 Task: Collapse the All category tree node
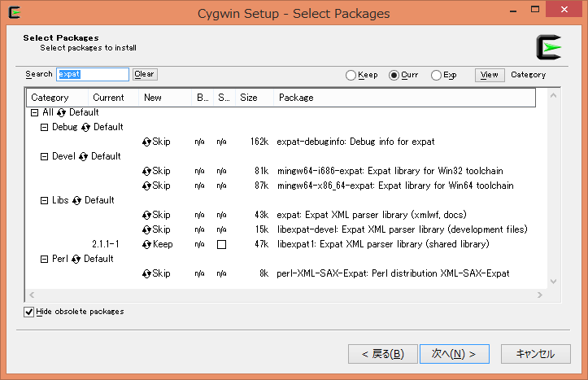tap(34, 112)
